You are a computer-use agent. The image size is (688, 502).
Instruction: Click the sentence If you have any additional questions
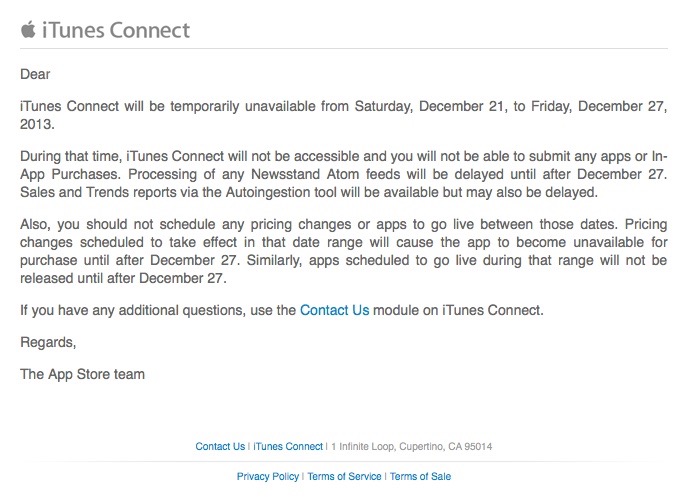tap(282, 310)
